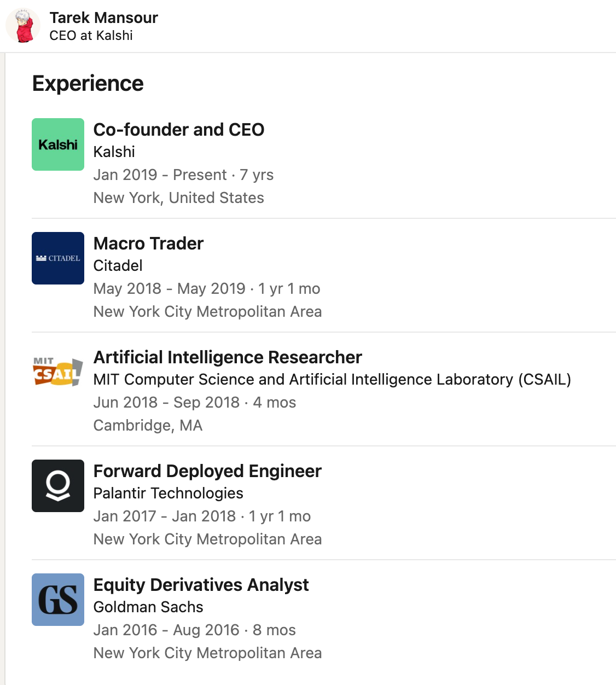Click the Palantir Technologies logo
This screenshot has width=616, height=685.
tap(58, 486)
